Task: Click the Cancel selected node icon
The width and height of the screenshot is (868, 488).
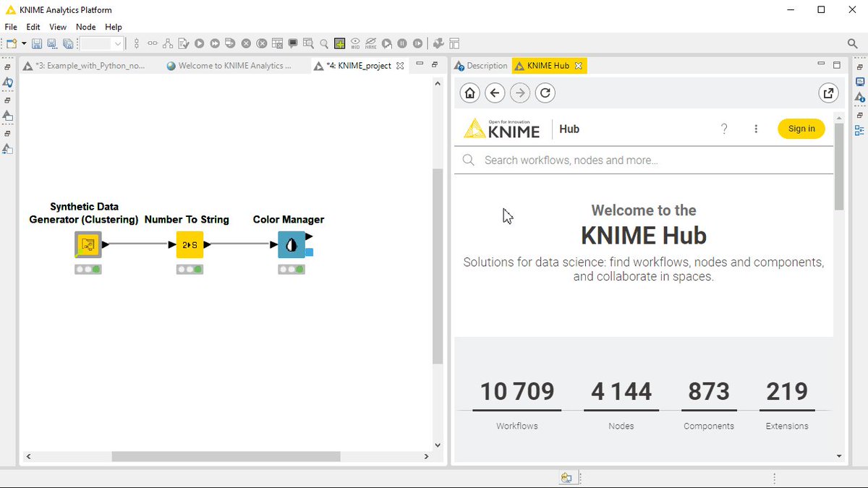Action: point(246,43)
